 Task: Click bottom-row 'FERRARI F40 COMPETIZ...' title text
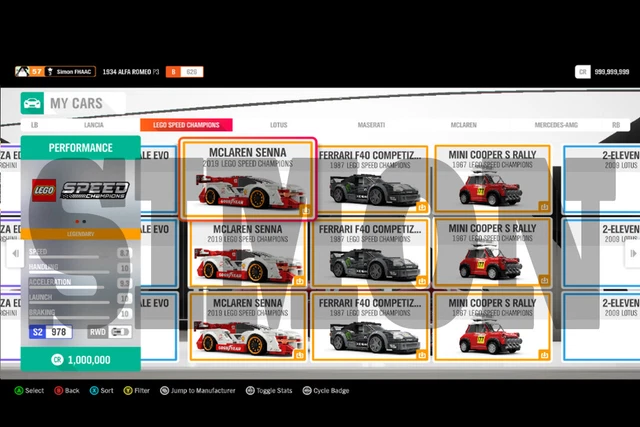pos(370,303)
